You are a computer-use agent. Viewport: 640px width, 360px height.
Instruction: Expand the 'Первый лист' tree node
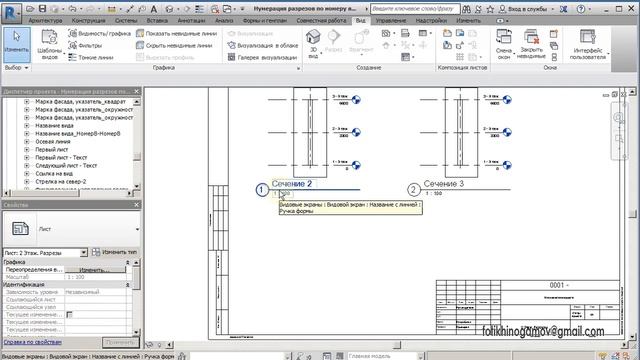(27, 150)
